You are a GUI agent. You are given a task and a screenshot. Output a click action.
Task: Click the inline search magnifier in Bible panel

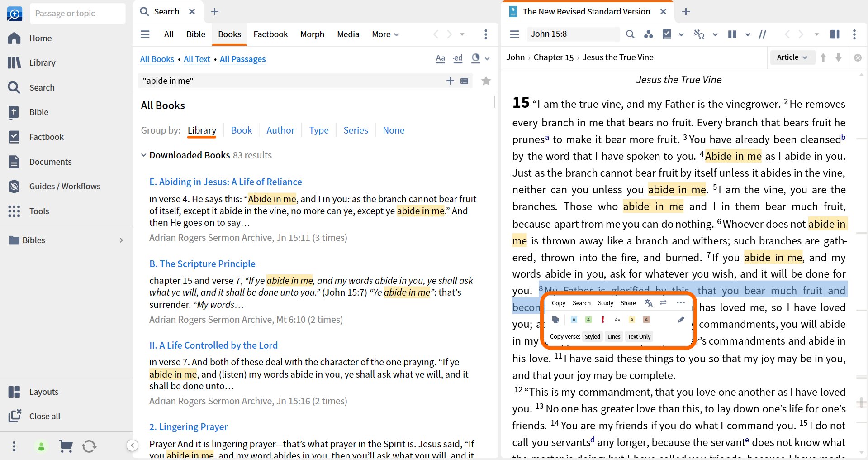click(630, 34)
